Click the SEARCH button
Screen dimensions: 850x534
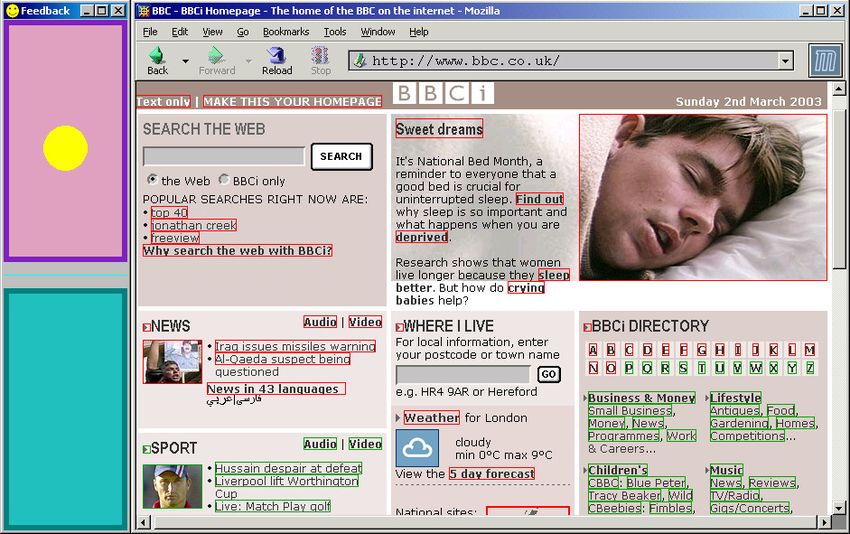pos(342,157)
